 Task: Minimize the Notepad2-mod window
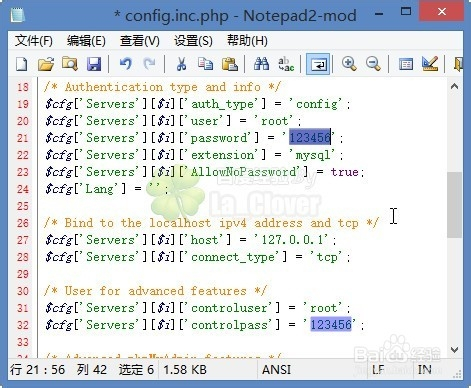click(379, 14)
